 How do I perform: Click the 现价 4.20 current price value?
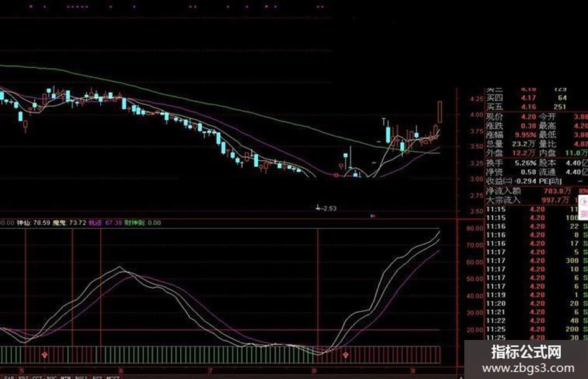[528, 117]
